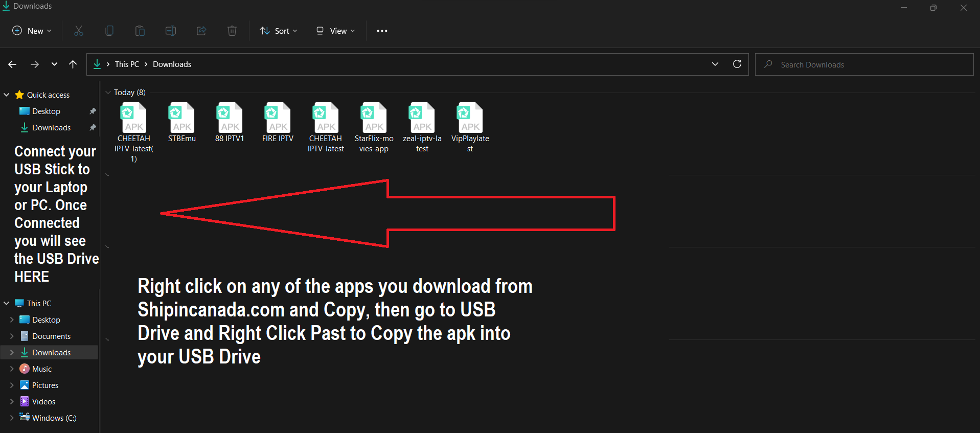Collapse the This PC tree node
Viewport: 980px width, 433px height.
coord(7,304)
